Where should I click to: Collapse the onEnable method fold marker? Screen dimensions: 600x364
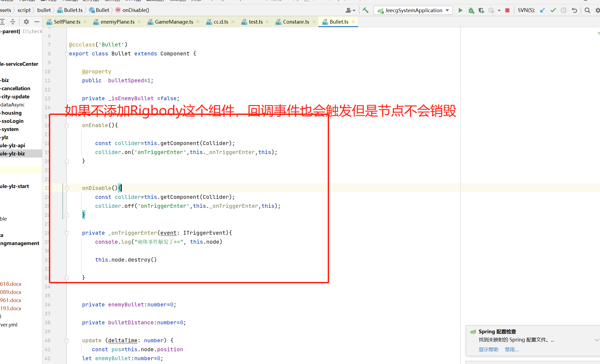point(67,125)
